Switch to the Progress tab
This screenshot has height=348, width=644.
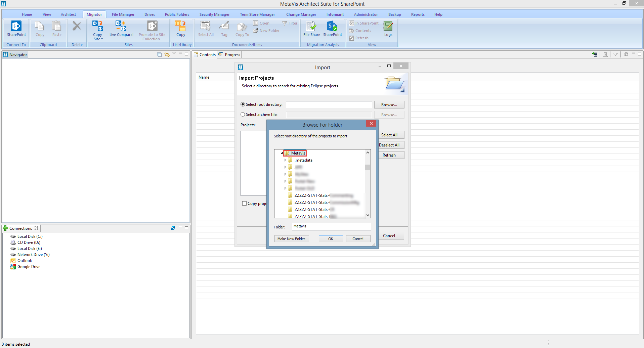point(232,54)
